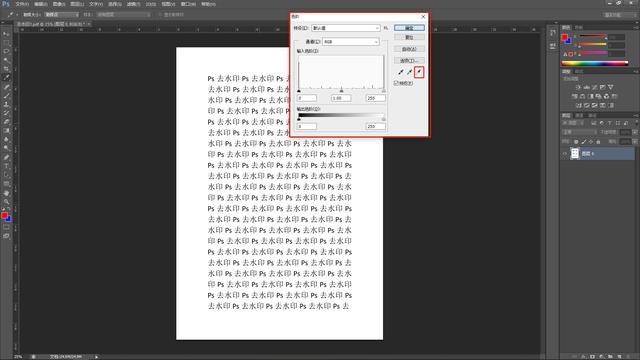Select the Eraser tool
Viewport: 640px width, 360px height.
click(x=6, y=122)
